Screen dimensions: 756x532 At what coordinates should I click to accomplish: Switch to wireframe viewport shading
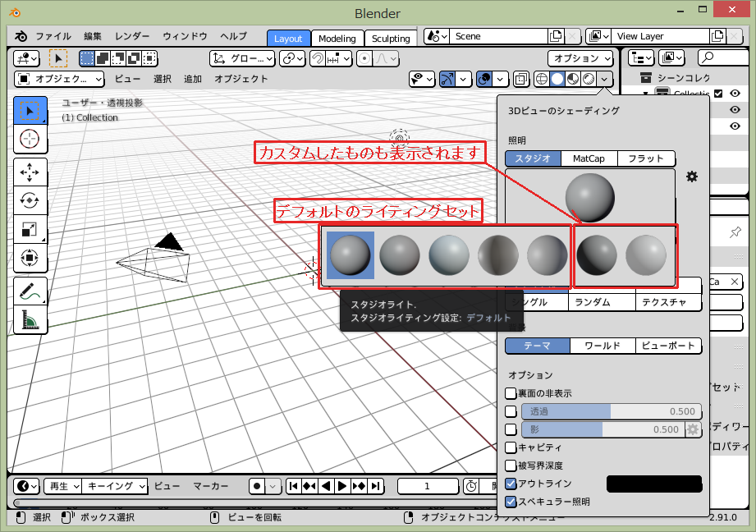pos(542,79)
